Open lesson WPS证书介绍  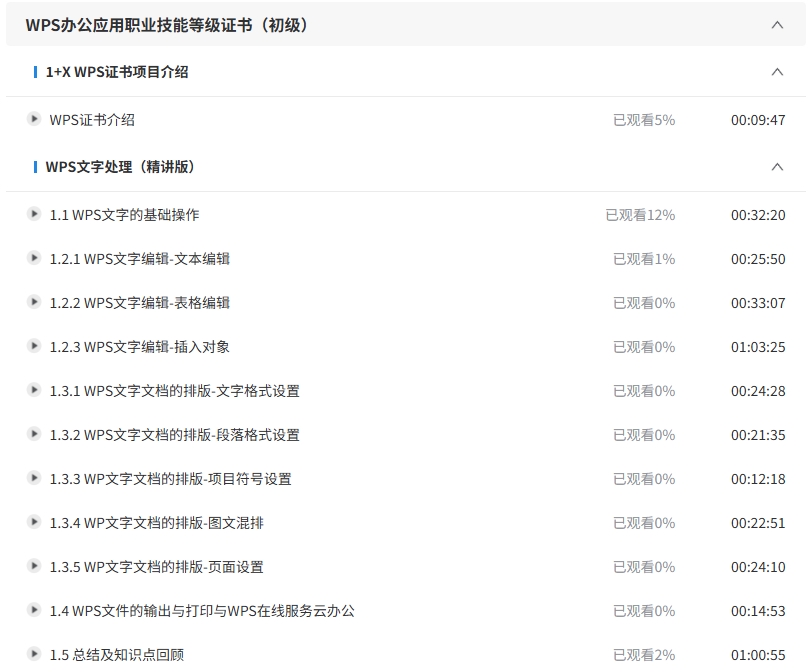pos(92,120)
